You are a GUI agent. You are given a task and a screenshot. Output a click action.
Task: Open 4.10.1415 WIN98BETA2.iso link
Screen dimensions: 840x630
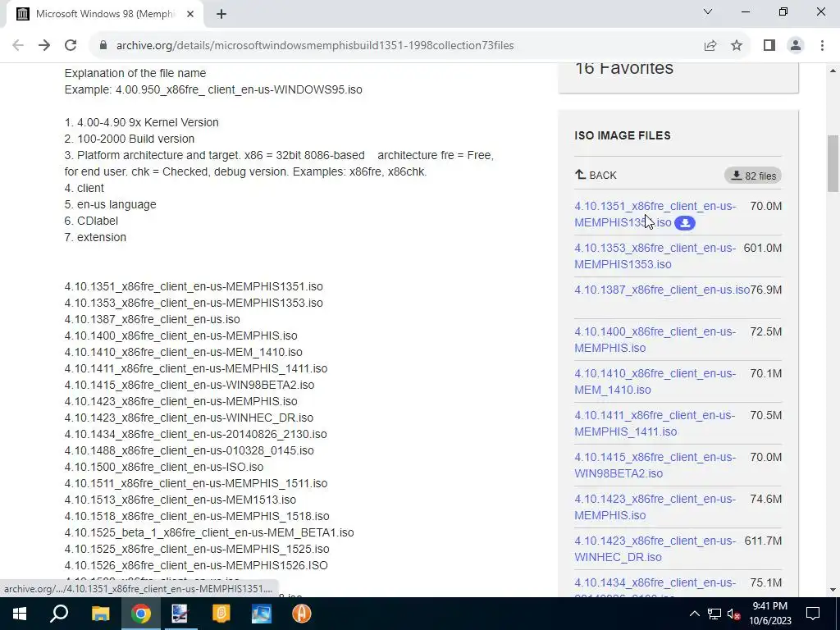[655, 465]
